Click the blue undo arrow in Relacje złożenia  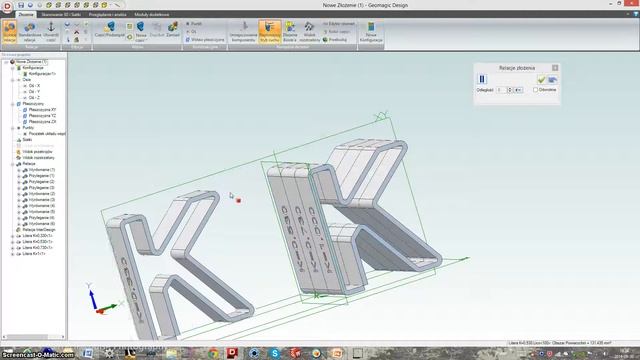point(552,80)
